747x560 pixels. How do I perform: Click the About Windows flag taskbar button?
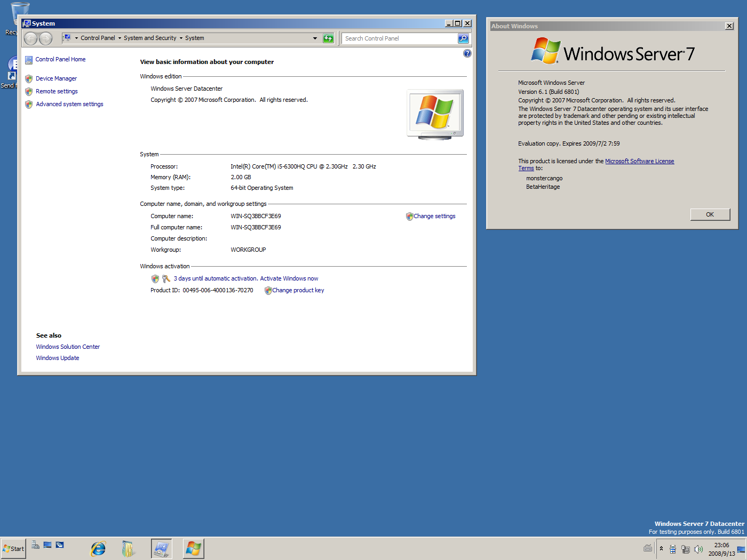(x=193, y=548)
